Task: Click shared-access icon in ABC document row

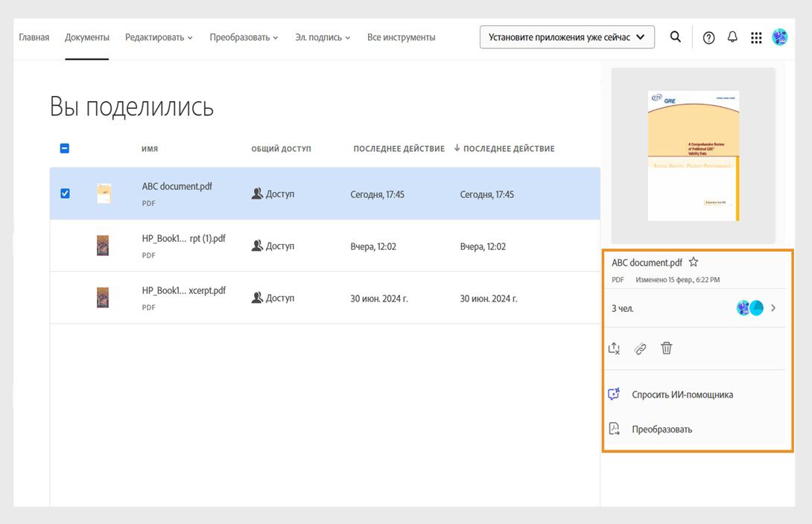Action: [x=257, y=194]
